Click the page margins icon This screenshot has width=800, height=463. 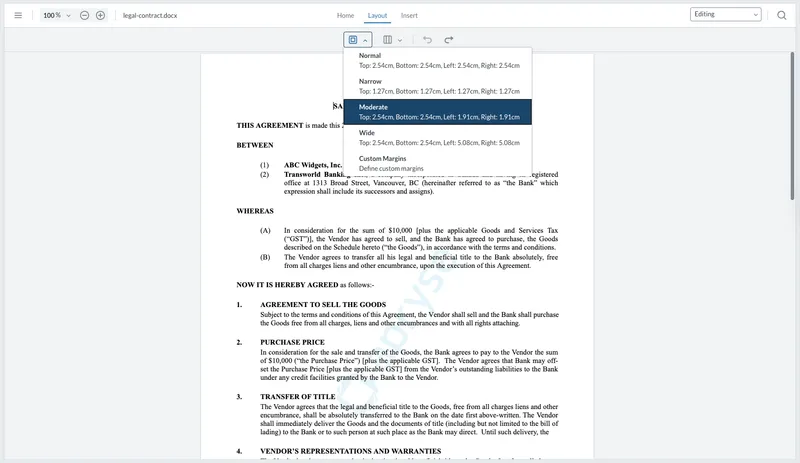point(353,39)
